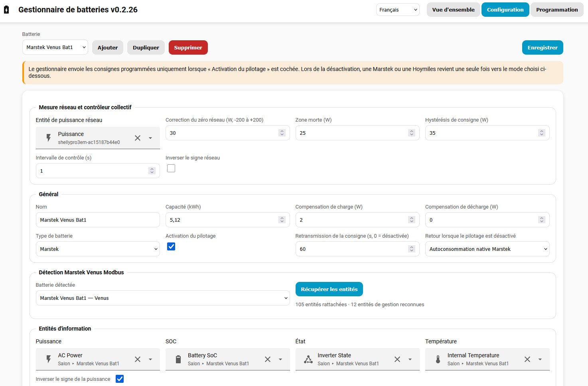Screen dimensions: 588x386
Task: Select the Configuration tab
Action: [x=505, y=10]
